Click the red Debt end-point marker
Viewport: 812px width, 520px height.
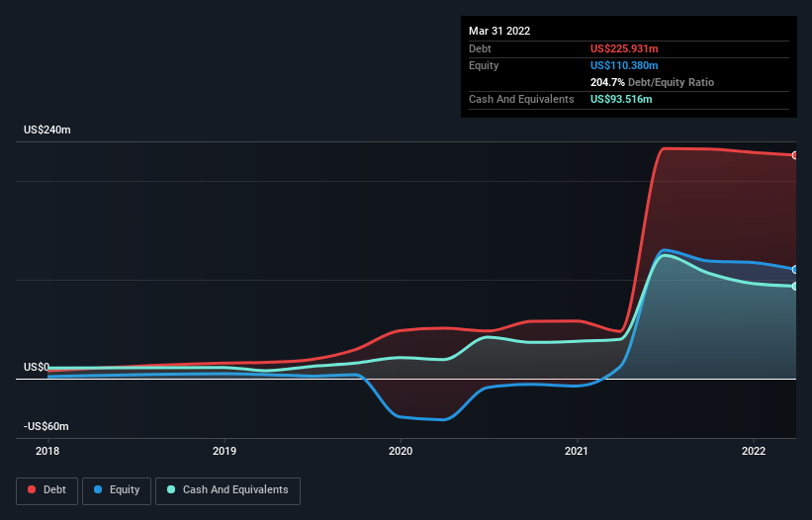(x=795, y=155)
